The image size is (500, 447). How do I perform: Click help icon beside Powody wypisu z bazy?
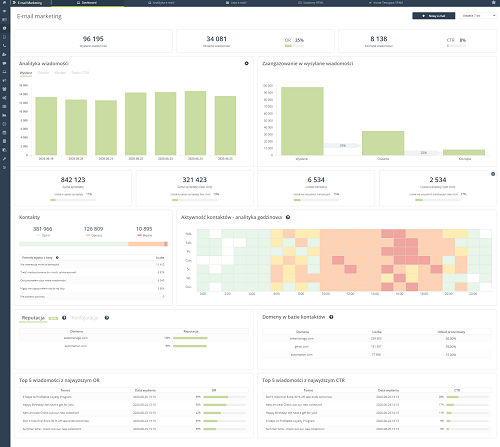tap(57, 258)
